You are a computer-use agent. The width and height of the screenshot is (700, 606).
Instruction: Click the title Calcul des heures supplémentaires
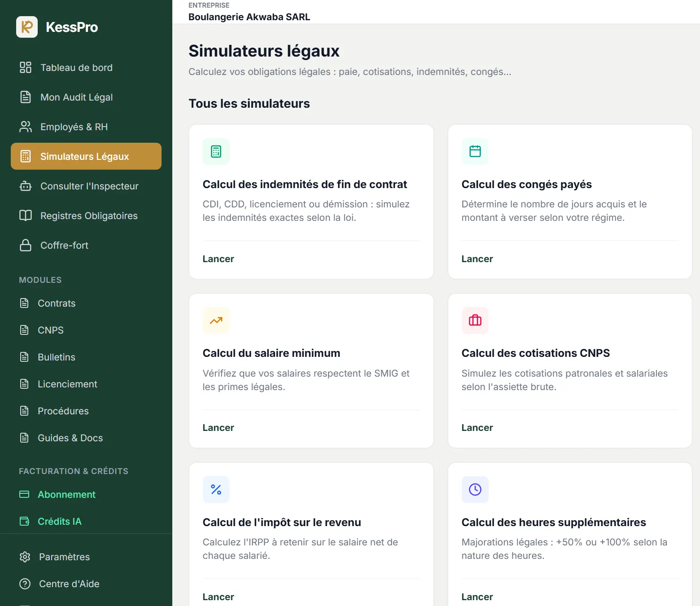click(554, 523)
